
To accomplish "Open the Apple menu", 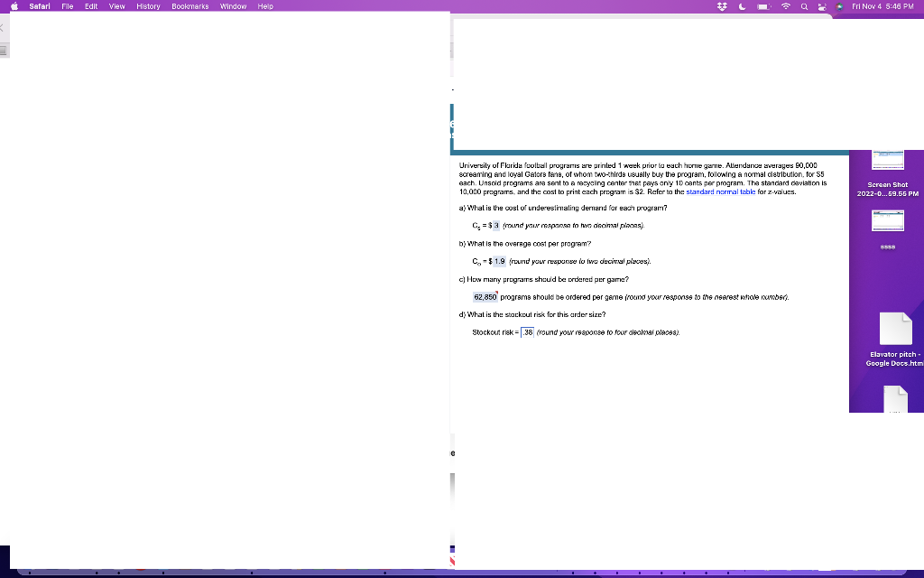I will [x=14, y=6].
